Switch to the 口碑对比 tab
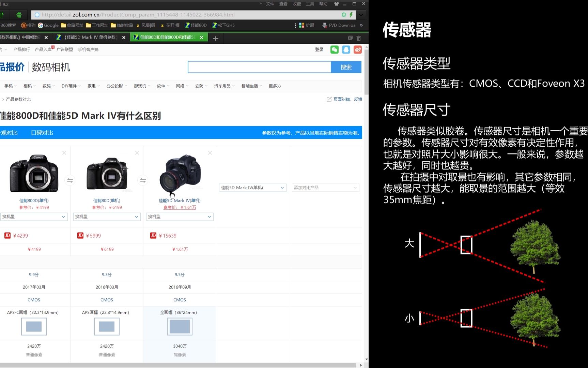This screenshot has height=368, width=588. (x=42, y=133)
